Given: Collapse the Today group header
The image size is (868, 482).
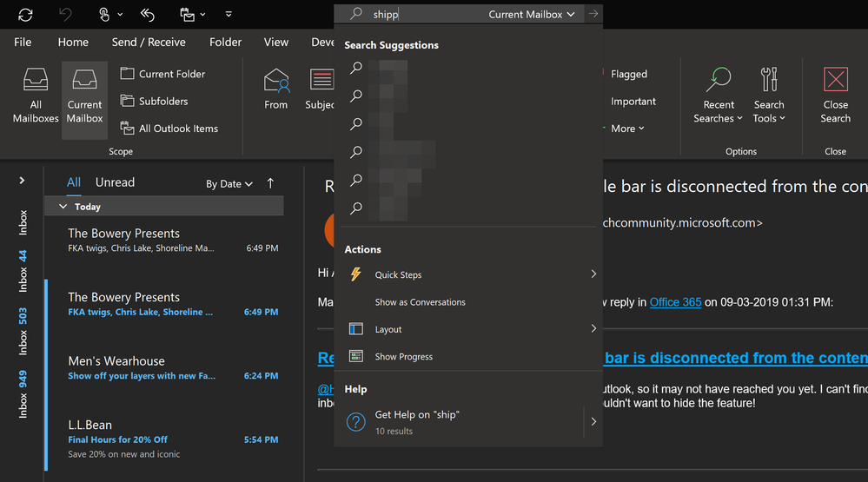Looking at the screenshot, I should click(x=163, y=207).
